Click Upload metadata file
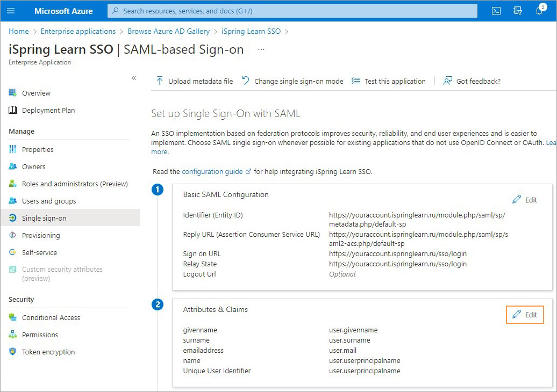 201,81
